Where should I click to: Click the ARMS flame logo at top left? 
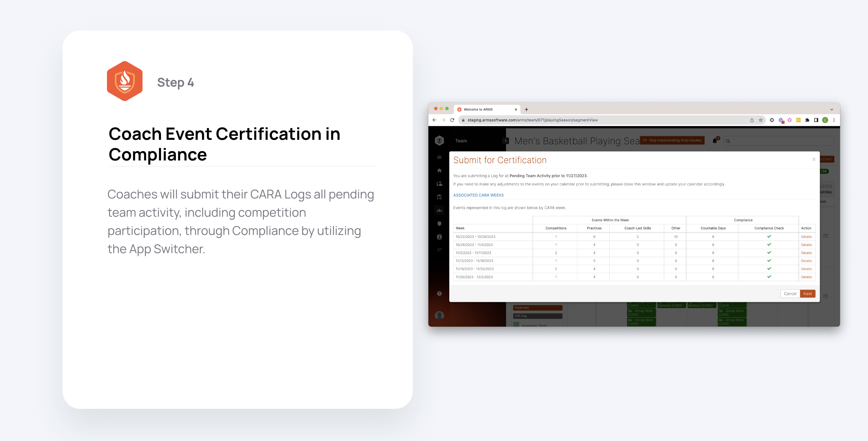(439, 141)
